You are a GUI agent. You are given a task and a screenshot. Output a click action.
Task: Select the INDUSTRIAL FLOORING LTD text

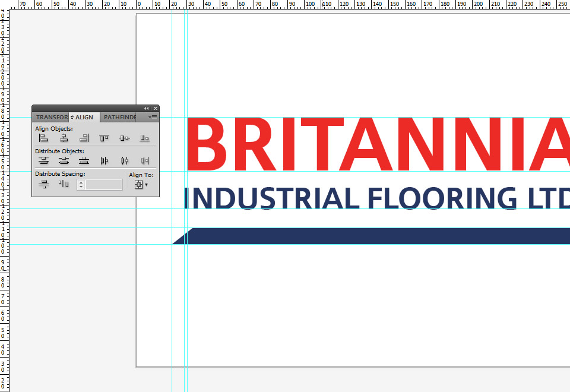[377, 198]
